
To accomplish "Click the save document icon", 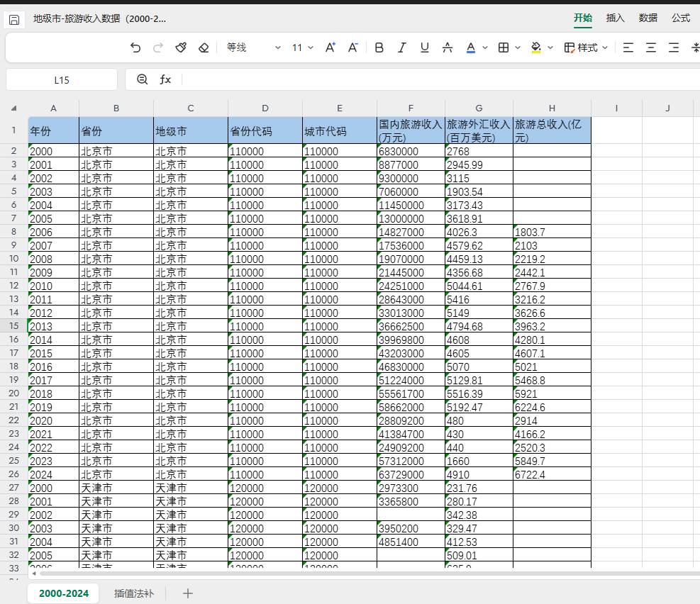I will click(x=14, y=19).
